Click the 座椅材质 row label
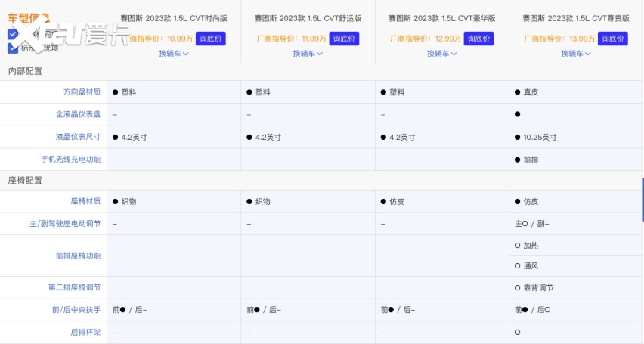 pyautogui.click(x=85, y=202)
